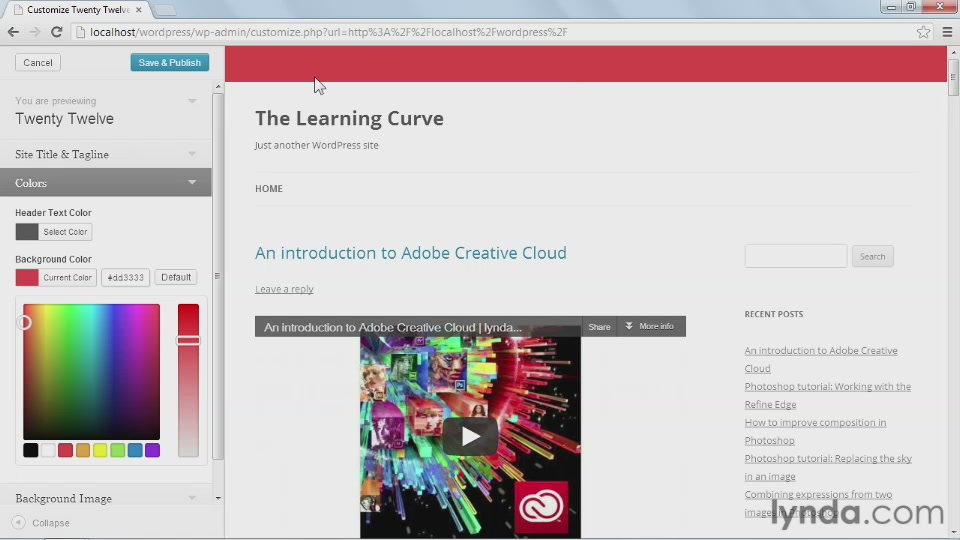Choose the black palette swatch
Screen dimensions: 960x540
(x=31, y=450)
